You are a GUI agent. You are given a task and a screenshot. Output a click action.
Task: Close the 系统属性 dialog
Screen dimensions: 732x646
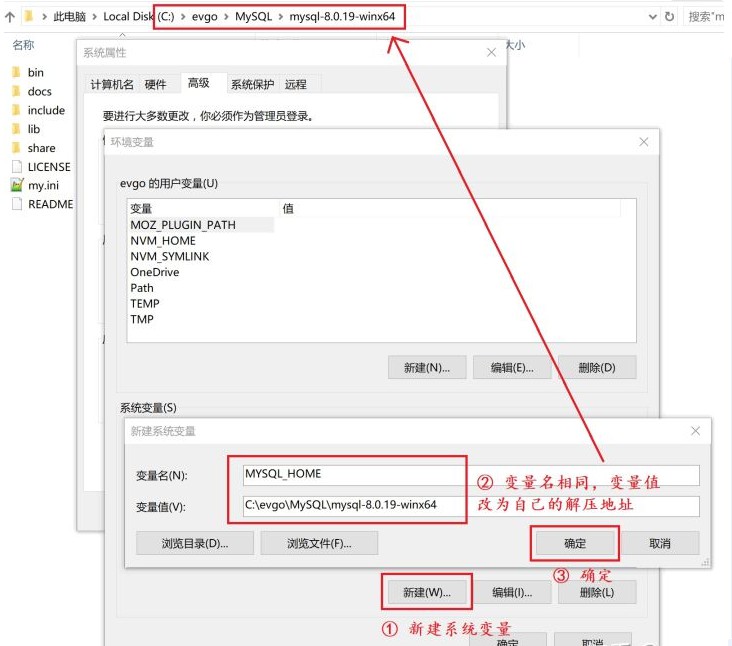491,52
